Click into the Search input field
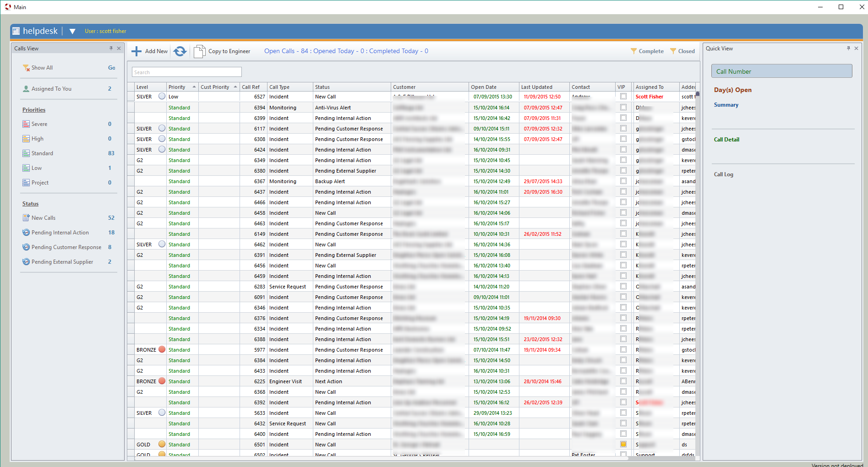This screenshot has width=868, height=467. point(186,72)
